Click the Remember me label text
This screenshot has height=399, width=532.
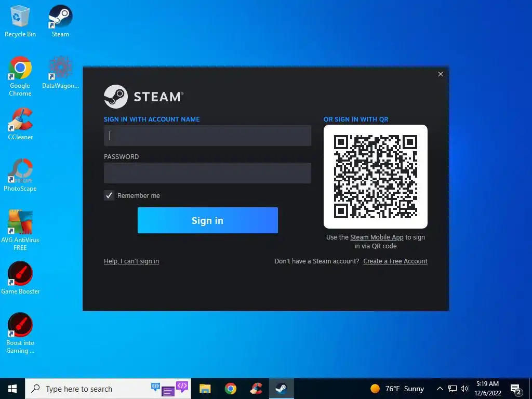(x=138, y=196)
